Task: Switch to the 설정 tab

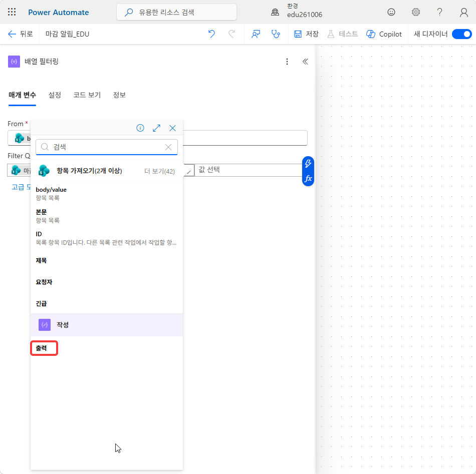Action: pyautogui.click(x=55, y=95)
